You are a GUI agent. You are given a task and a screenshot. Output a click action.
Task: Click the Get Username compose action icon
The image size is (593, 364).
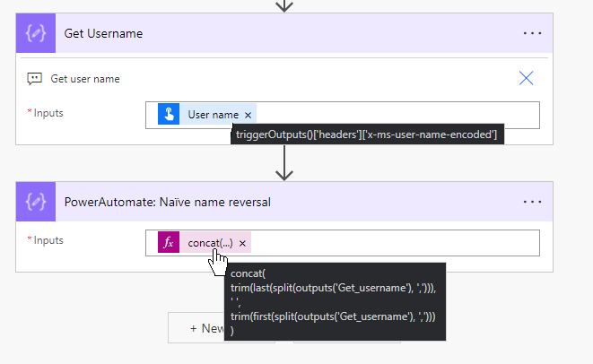tap(36, 33)
